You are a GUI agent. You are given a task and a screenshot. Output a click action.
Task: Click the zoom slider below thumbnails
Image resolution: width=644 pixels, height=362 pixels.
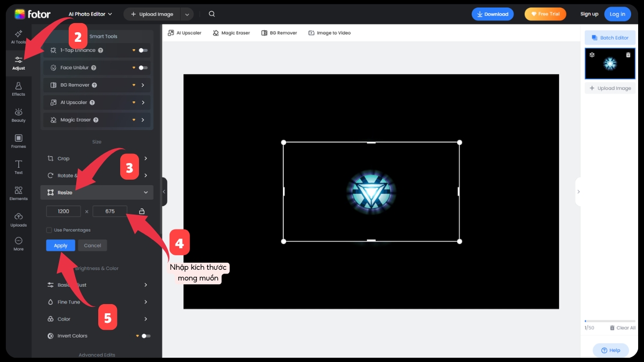610,321
